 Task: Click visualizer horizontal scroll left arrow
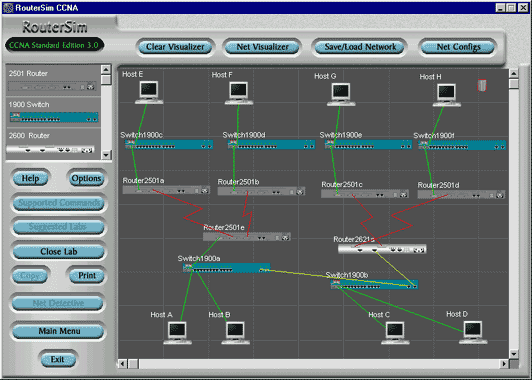122,364
